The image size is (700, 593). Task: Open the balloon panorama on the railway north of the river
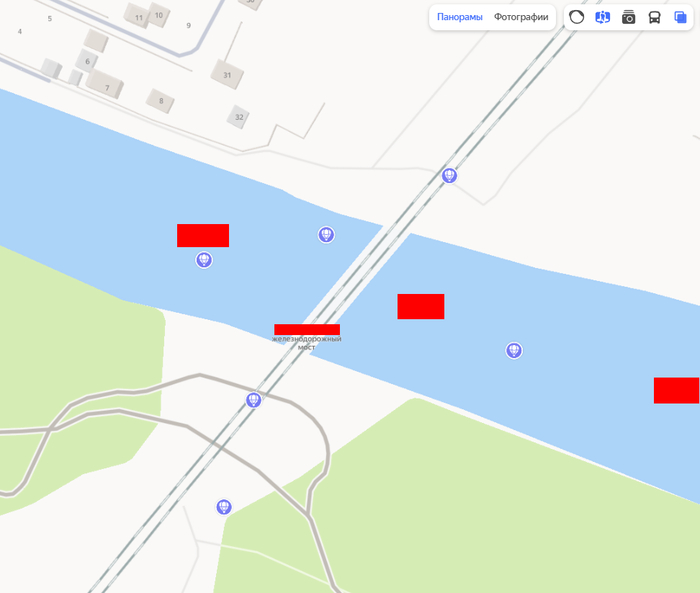pos(449,175)
